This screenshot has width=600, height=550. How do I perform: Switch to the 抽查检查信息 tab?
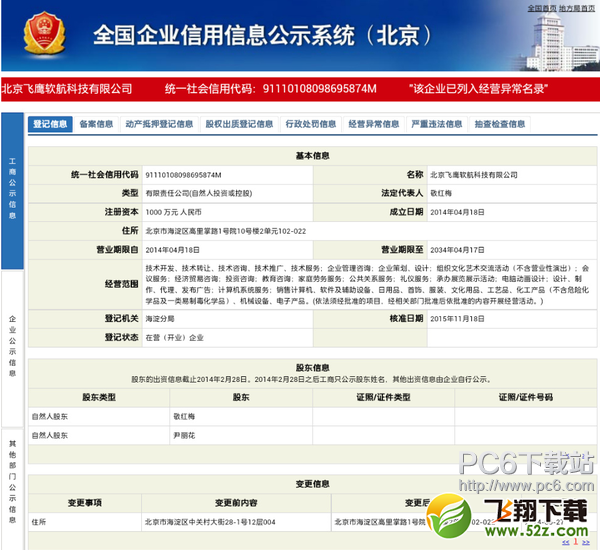[x=499, y=125]
